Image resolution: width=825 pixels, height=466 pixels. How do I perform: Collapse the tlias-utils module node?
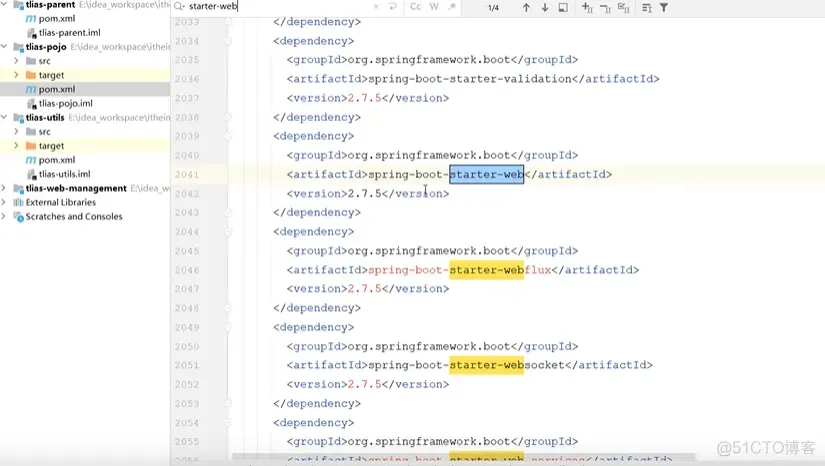pyautogui.click(x=4, y=117)
